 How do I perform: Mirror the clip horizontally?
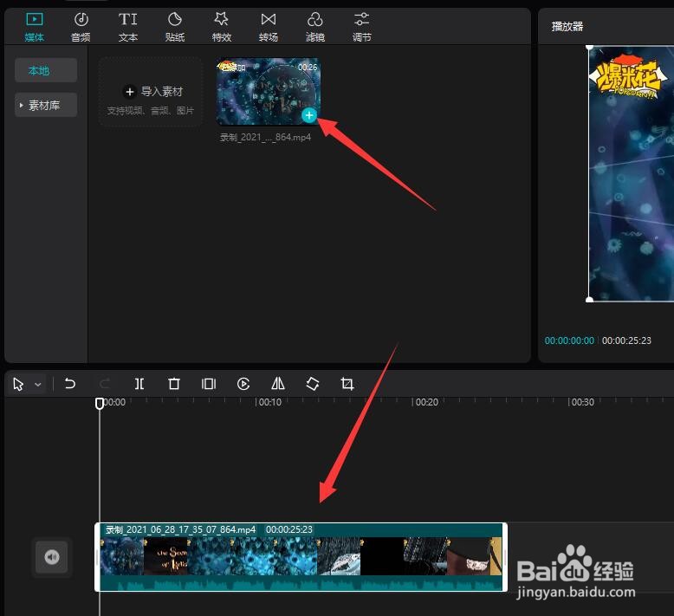click(278, 384)
